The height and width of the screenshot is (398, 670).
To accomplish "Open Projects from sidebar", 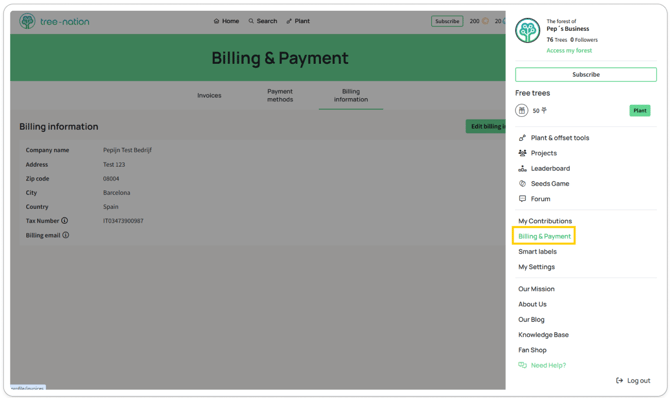I will pyautogui.click(x=544, y=153).
